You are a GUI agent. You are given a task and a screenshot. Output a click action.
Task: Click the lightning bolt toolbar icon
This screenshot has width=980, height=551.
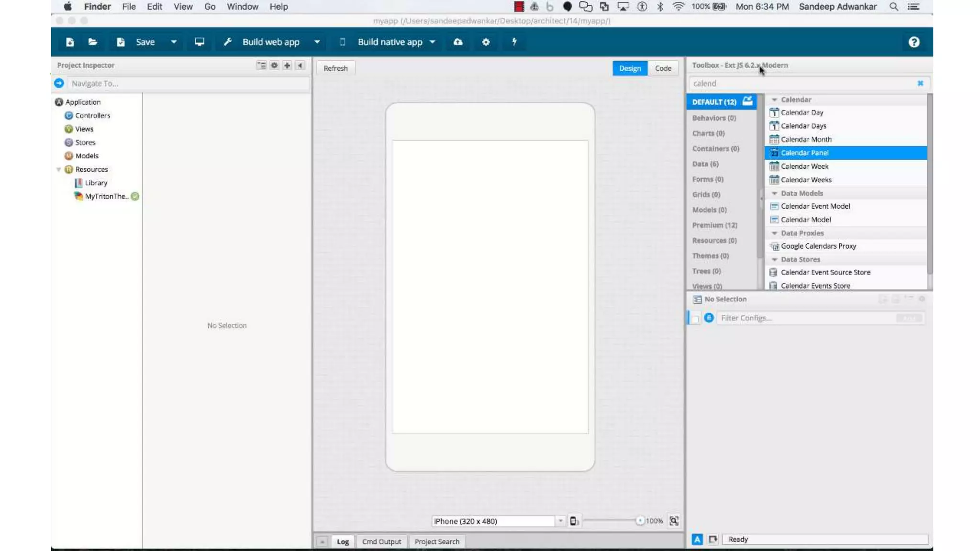pyautogui.click(x=514, y=42)
